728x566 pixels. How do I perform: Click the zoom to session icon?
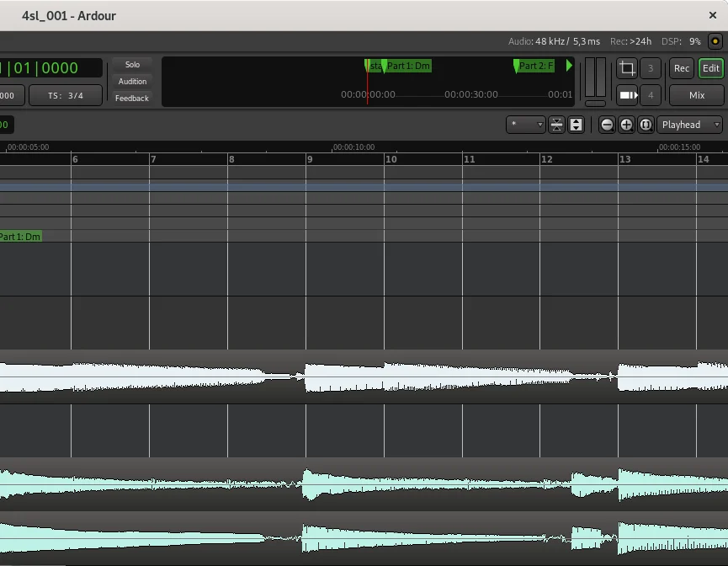click(x=646, y=125)
